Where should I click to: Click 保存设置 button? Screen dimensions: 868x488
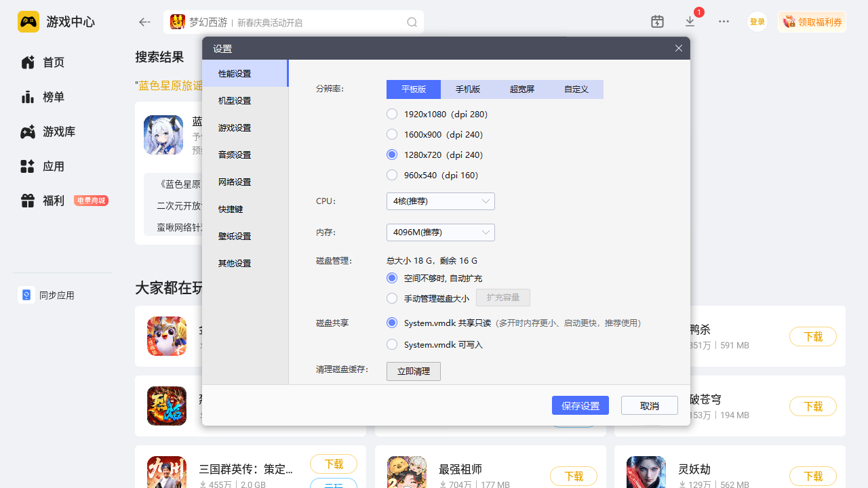click(x=580, y=405)
